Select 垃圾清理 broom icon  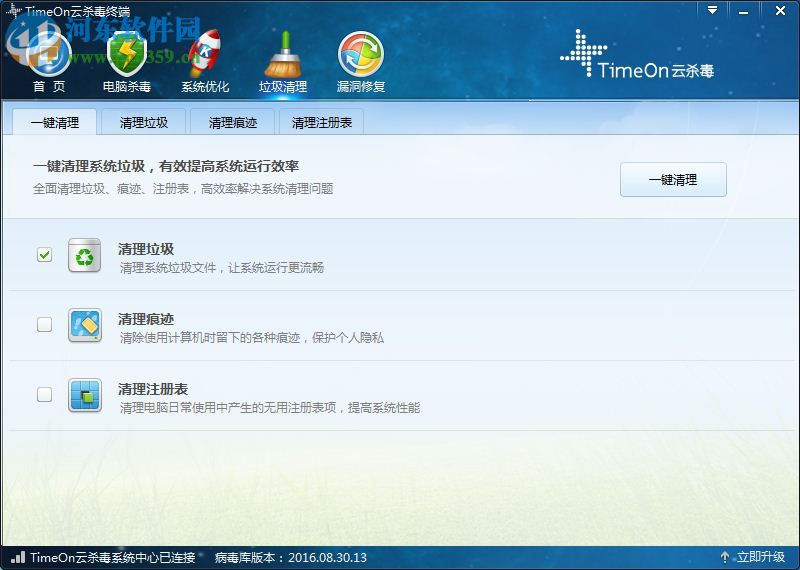(x=283, y=54)
